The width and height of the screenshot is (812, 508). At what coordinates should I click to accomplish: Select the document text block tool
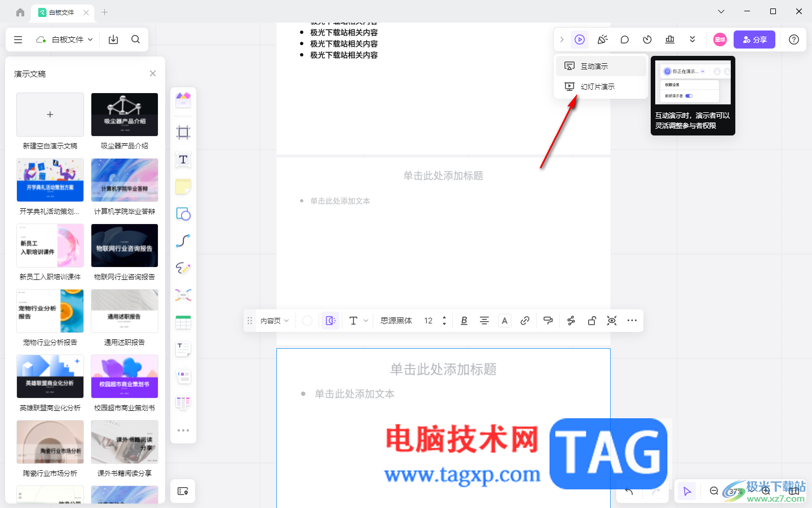[x=183, y=349]
